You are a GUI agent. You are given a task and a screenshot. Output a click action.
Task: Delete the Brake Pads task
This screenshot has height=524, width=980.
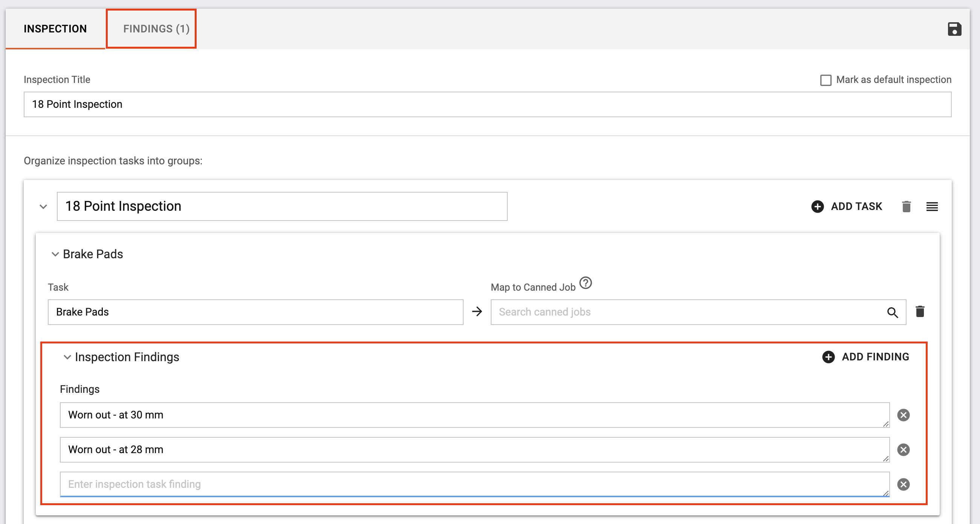coord(920,311)
